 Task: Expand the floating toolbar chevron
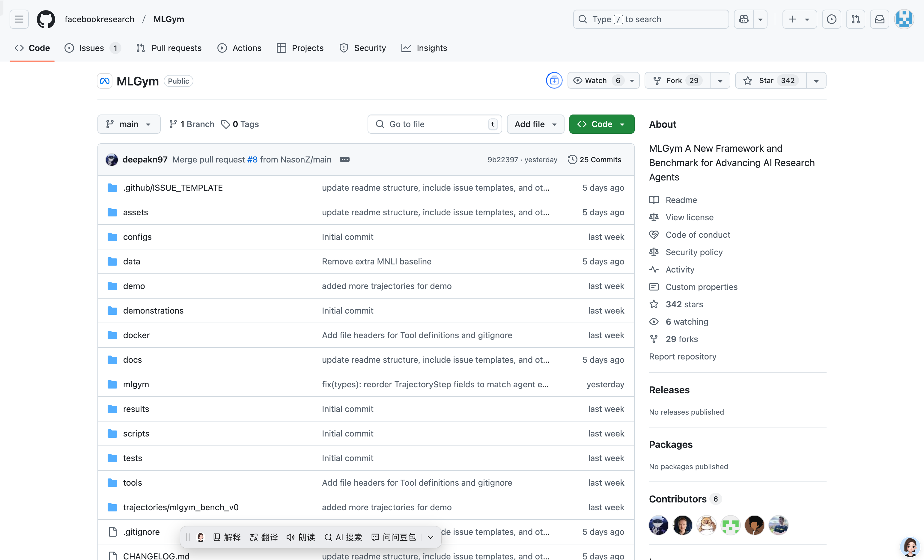click(431, 538)
